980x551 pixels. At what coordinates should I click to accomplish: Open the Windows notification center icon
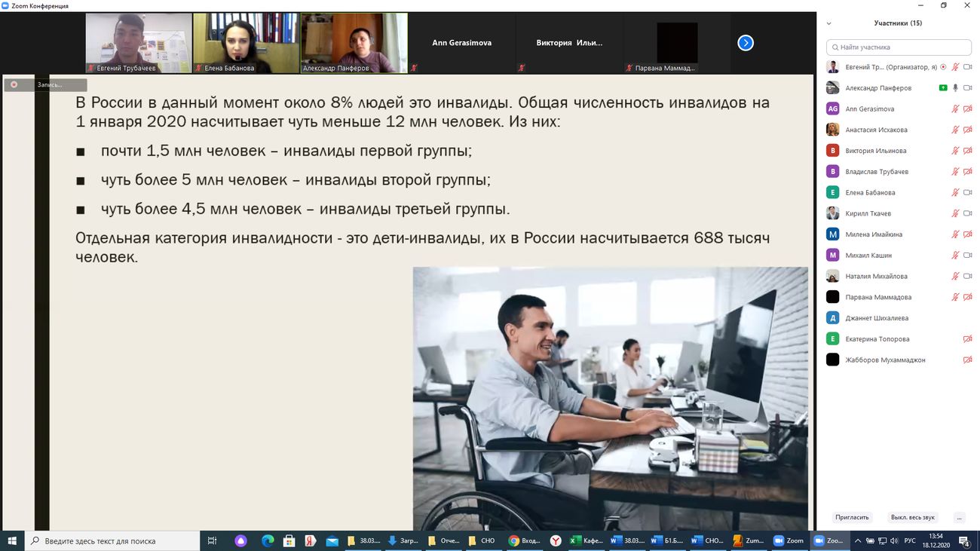tap(965, 540)
